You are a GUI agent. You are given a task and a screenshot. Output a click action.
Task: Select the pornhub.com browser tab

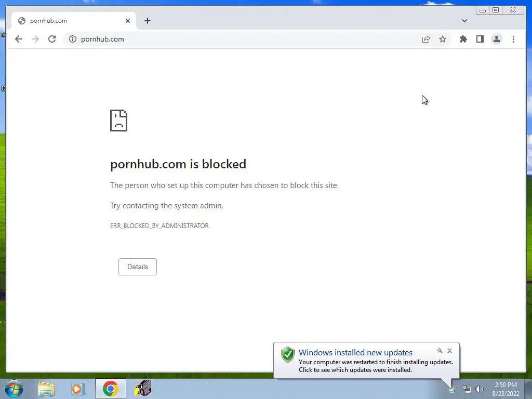pyautogui.click(x=74, y=21)
